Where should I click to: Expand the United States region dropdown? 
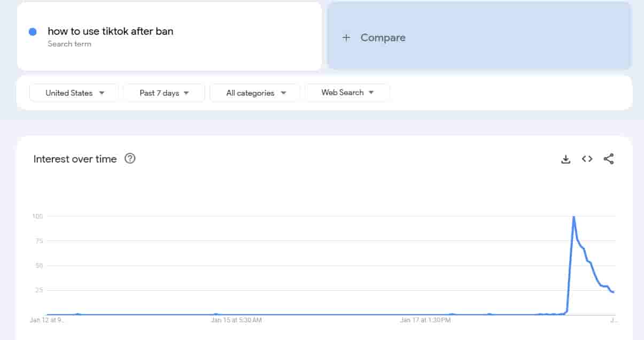click(74, 93)
